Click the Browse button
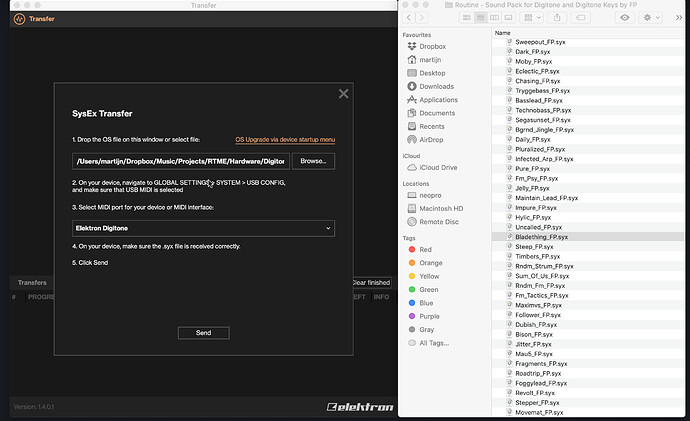Image resolution: width=690 pixels, height=421 pixels. [313, 161]
